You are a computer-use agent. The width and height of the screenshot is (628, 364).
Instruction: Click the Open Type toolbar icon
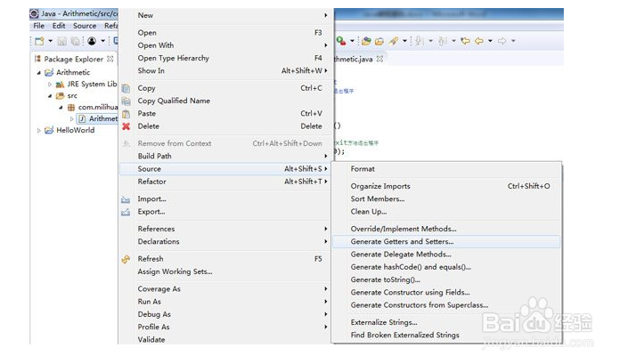[366, 41]
